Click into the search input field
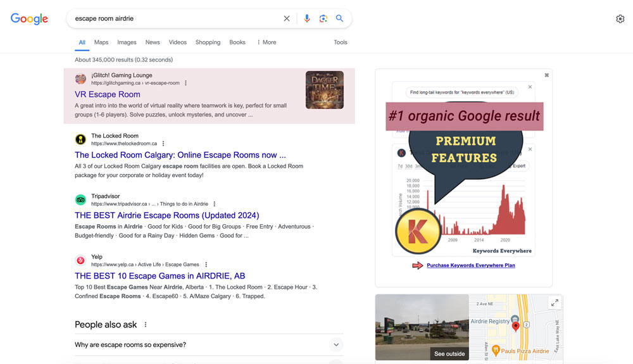This screenshot has height=364, width=633. [175, 18]
